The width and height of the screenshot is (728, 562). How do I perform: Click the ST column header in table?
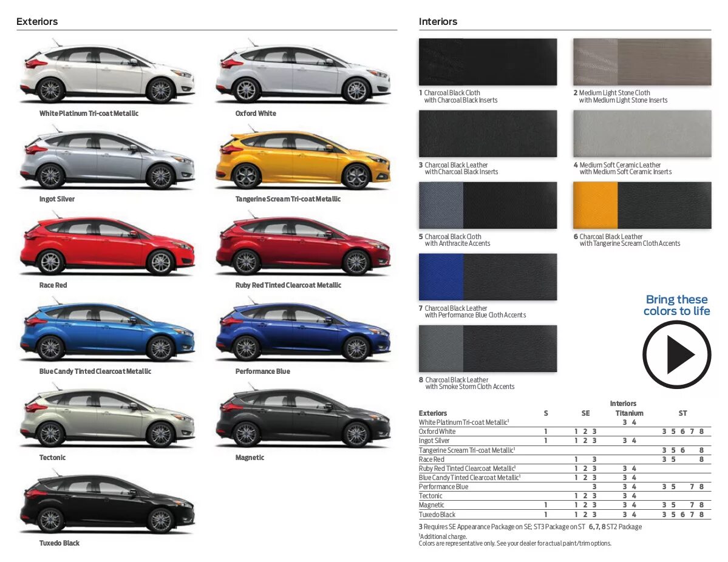[682, 413]
